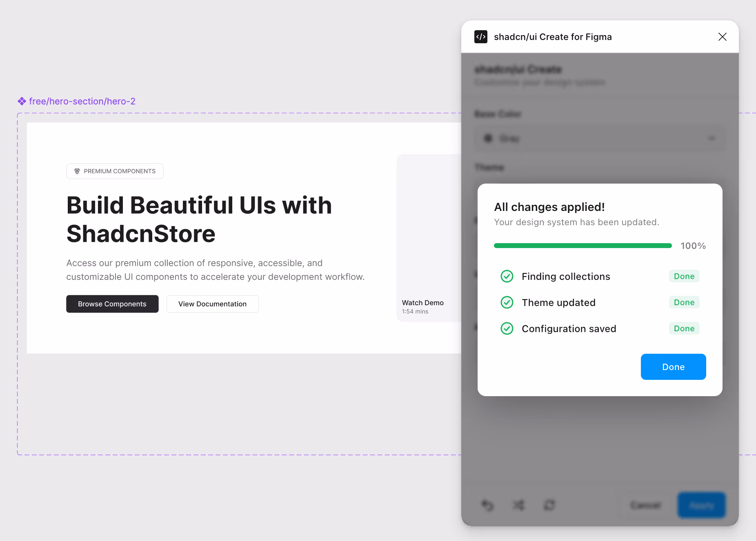The width and height of the screenshot is (756, 541).
Task: Click the All changes applied! heading
Action: 549,207
